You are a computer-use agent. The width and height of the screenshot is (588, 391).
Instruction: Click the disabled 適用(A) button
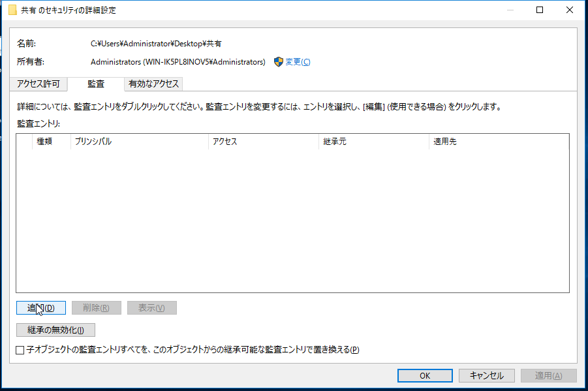click(549, 375)
